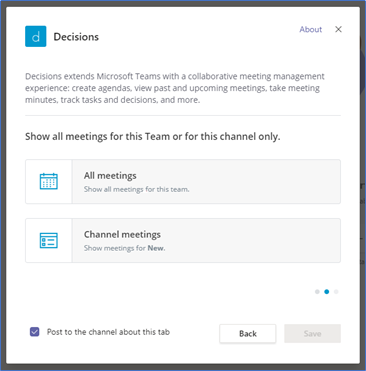Click the Back button
Screen dimensions: 366x371
(248, 334)
